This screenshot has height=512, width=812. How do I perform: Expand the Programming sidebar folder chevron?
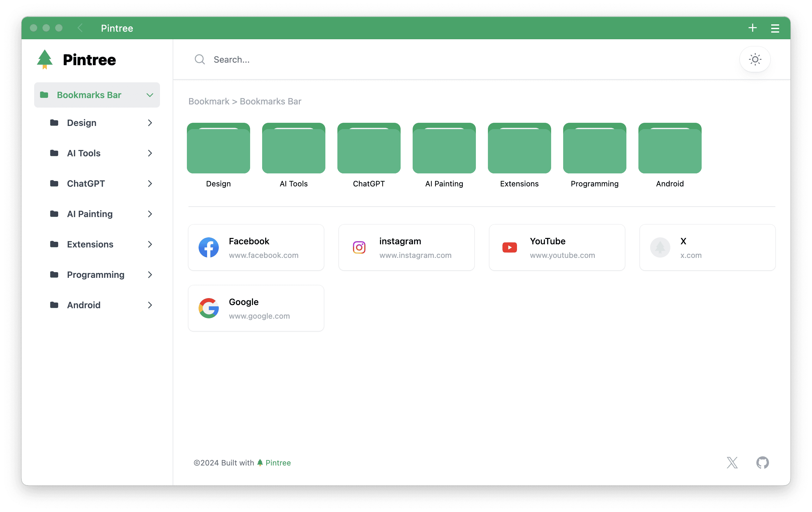pyautogui.click(x=150, y=275)
